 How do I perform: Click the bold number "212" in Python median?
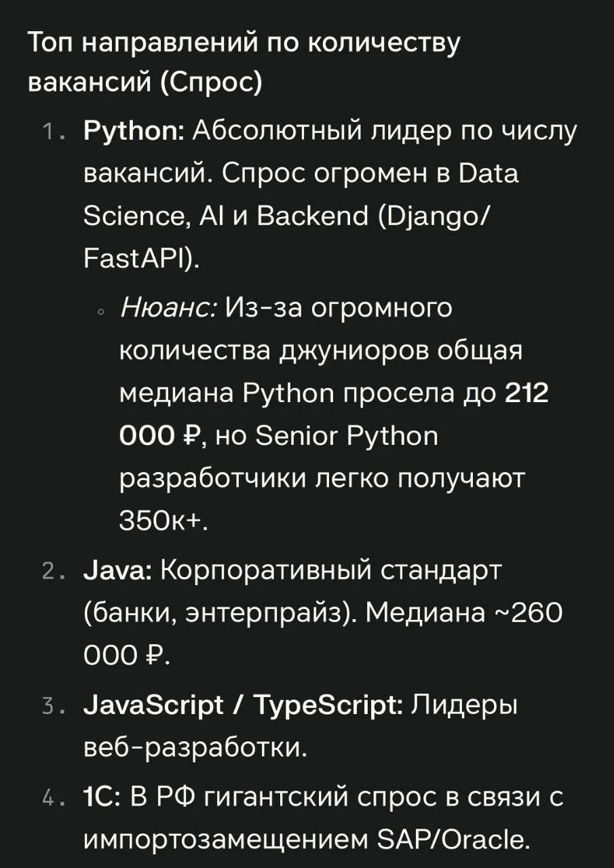[x=526, y=393]
